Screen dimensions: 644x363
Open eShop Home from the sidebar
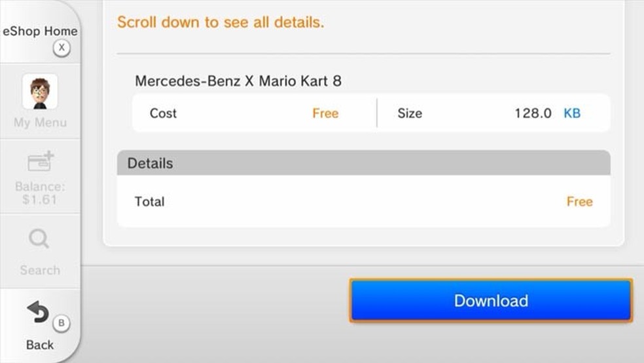click(40, 31)
